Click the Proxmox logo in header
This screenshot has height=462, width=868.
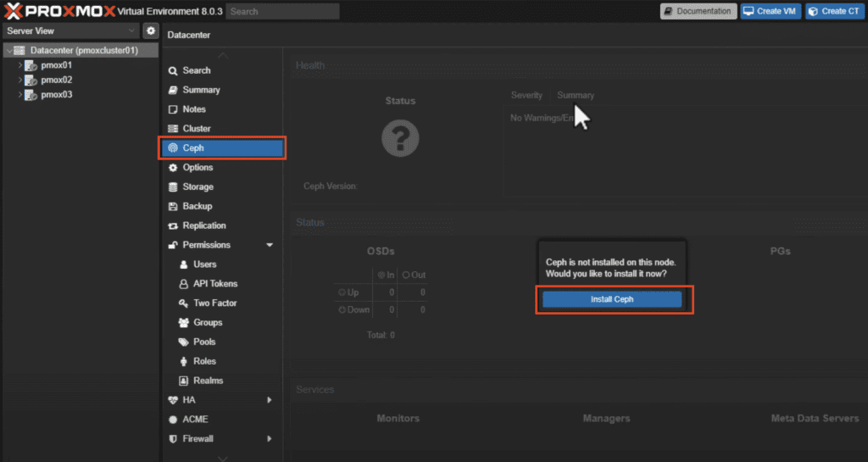point(59,11)
